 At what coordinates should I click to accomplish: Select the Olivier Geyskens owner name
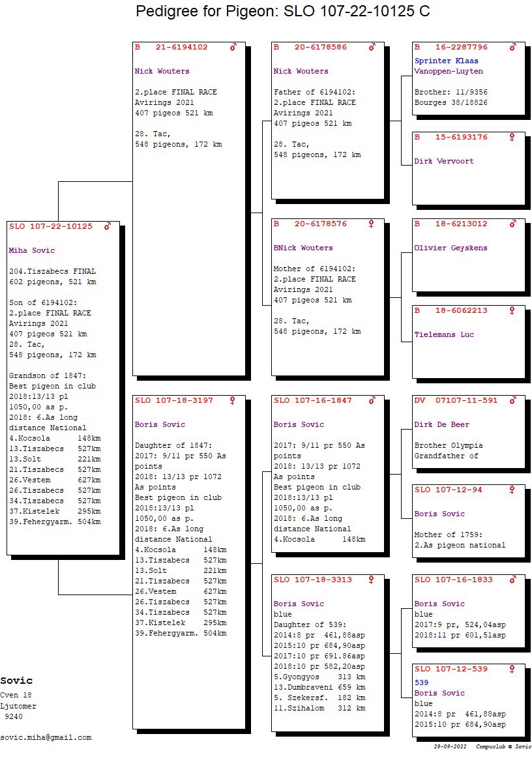[x=451, y=248]
